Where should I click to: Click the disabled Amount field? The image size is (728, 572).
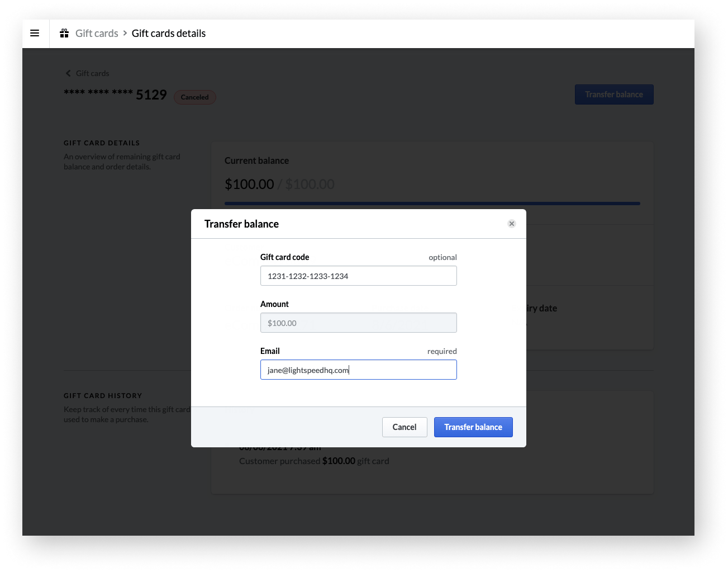click(x=359, y=323)
